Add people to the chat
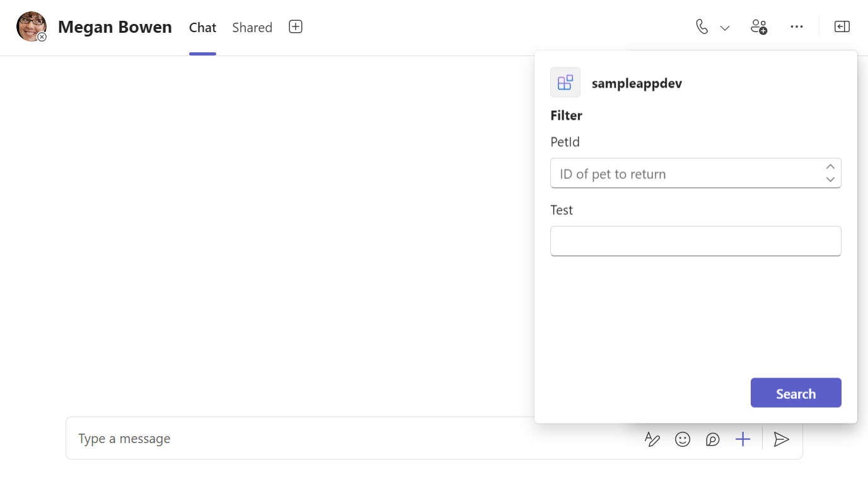Screen dimensions: 868x479 [x=758, y=26]
